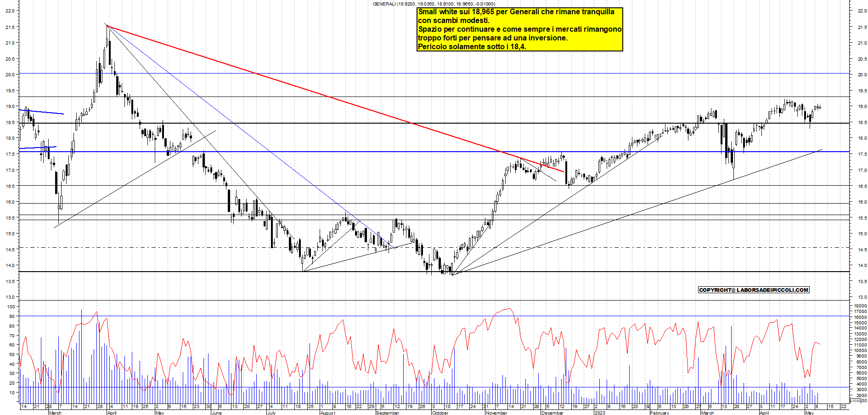The height and width of the screenshot is (415, 868).
Task: Click the annotation line "con scambi modesti."
Action: pyautogui.click(x=454, y=21)
